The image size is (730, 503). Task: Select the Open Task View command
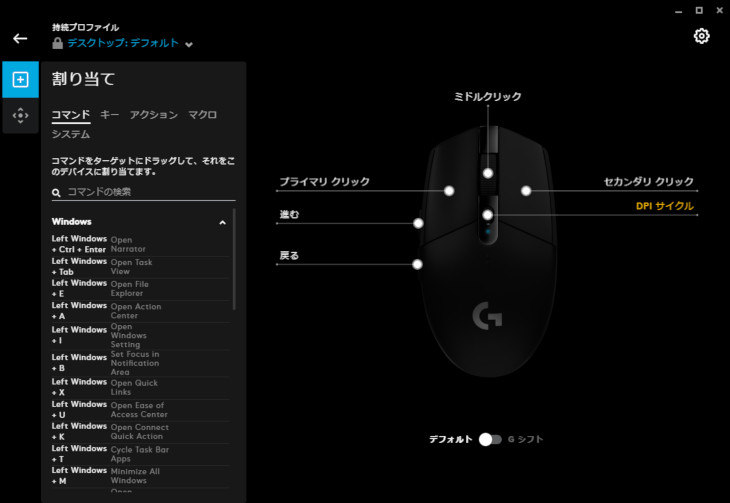(141, 267)
